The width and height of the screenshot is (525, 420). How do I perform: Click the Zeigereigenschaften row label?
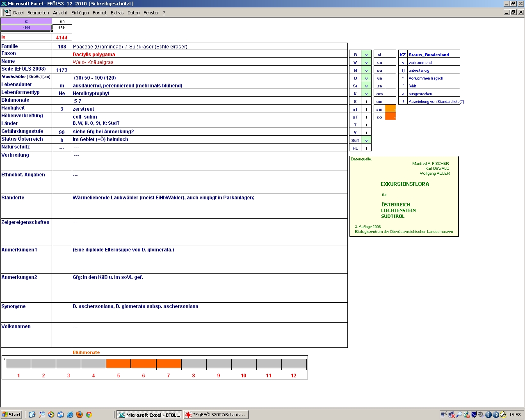(x=25, y=222)
